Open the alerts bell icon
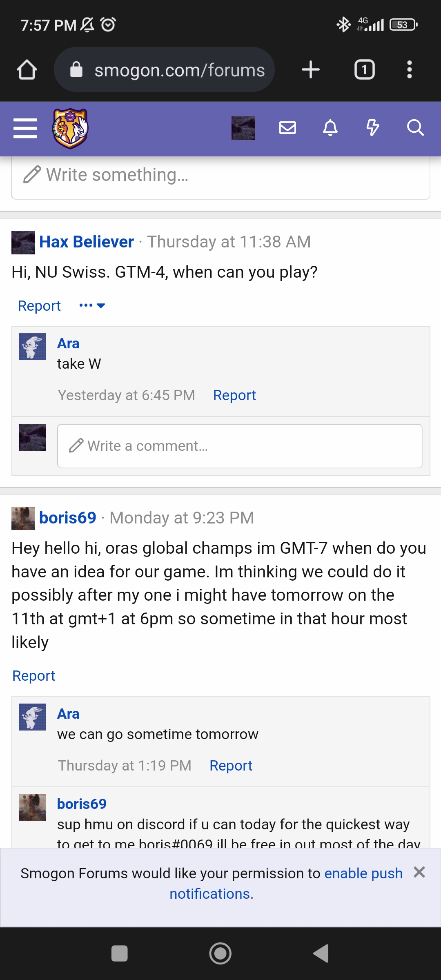 330,128
